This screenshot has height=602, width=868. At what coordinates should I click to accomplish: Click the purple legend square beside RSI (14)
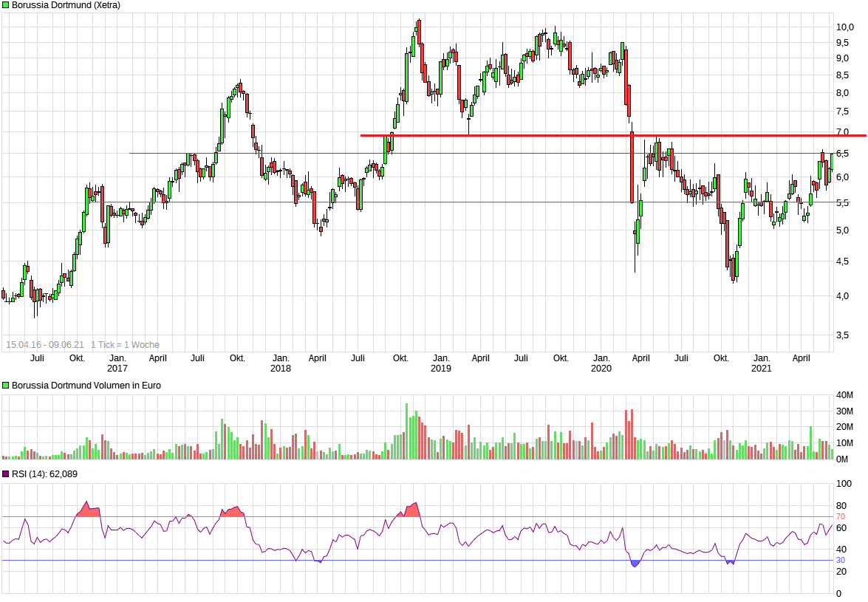5,473
